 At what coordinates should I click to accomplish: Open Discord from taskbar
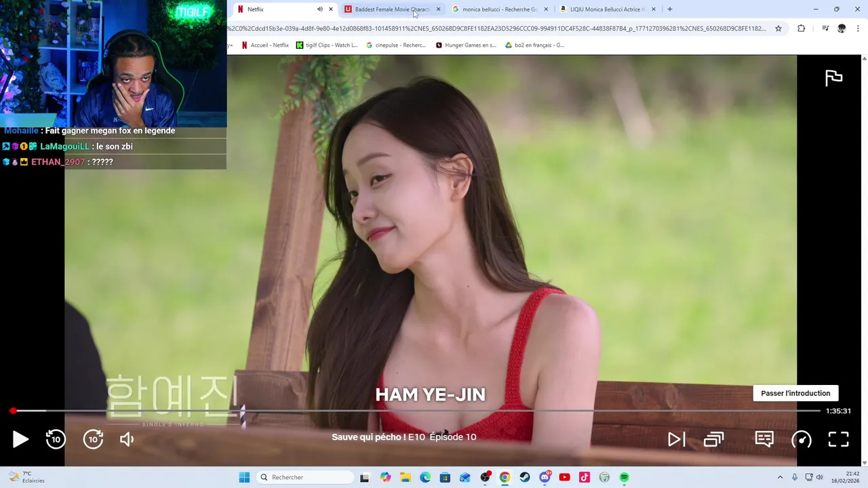[x=545, y=477]
